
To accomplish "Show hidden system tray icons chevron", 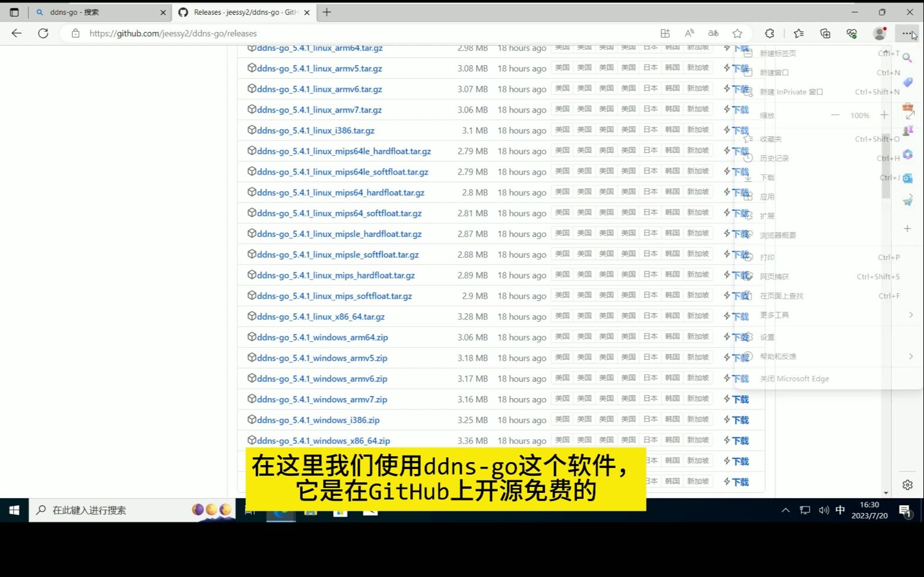I will pyautogui.click(x=786, y=510).
